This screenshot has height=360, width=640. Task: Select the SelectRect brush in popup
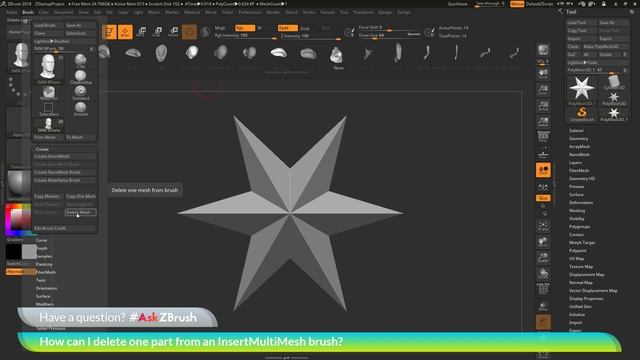49,109
